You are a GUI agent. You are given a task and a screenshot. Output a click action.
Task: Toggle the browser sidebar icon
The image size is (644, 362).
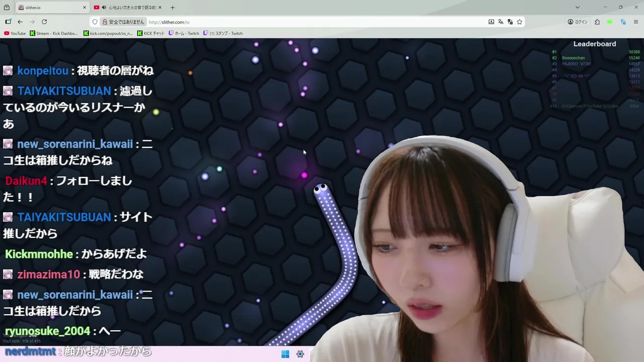click(8, 22)
